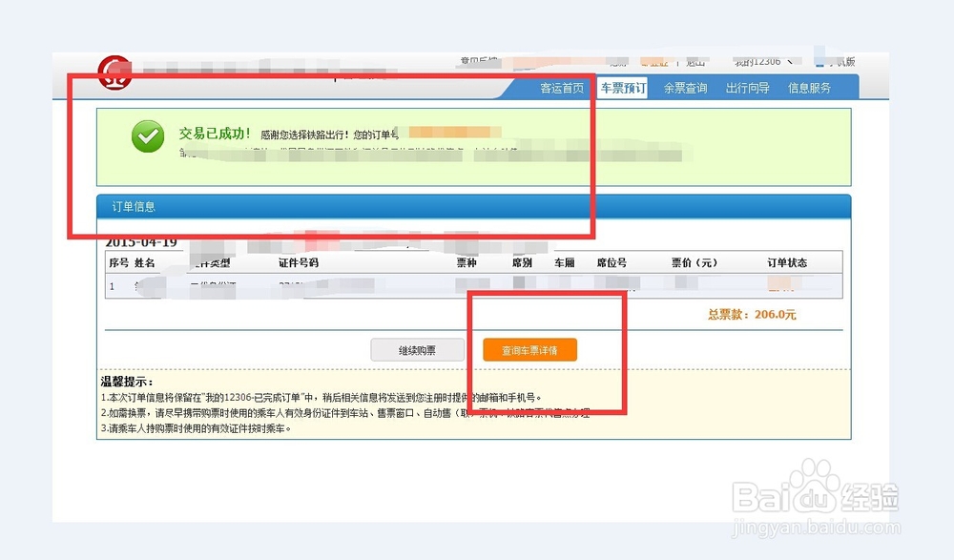Open the 信息服务 tab
The image size is (954, 560).
(808, 87)
